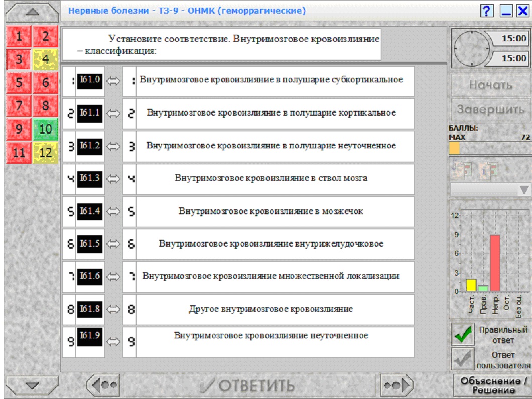Open Объяснение / Решение
The height and width of the screenshot is (399, 532).
click(493, 385)
